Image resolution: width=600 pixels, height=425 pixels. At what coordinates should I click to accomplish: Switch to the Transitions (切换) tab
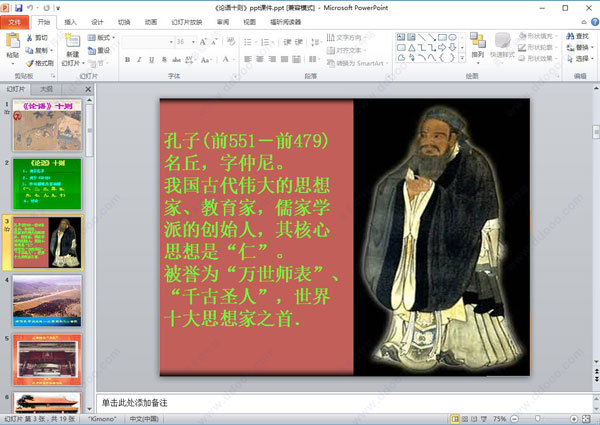(x=124, y=22)
